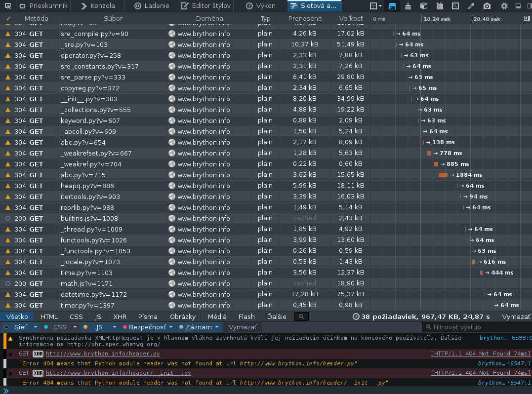Filter requests by HTML

point(49,316)
